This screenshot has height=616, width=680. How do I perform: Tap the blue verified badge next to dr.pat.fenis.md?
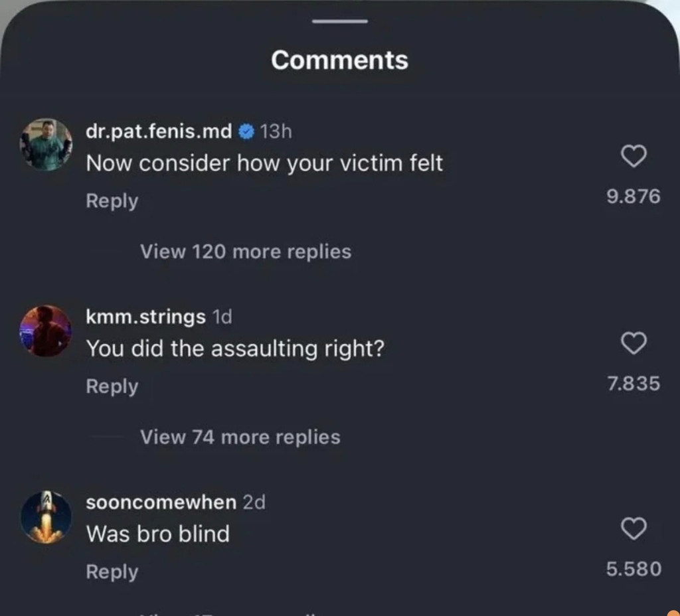246,131
